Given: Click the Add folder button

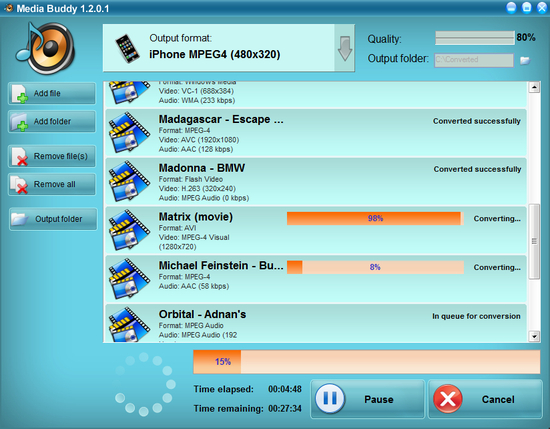Looking at the screenshot, I should pyautogui.click(x=52, y=121).
